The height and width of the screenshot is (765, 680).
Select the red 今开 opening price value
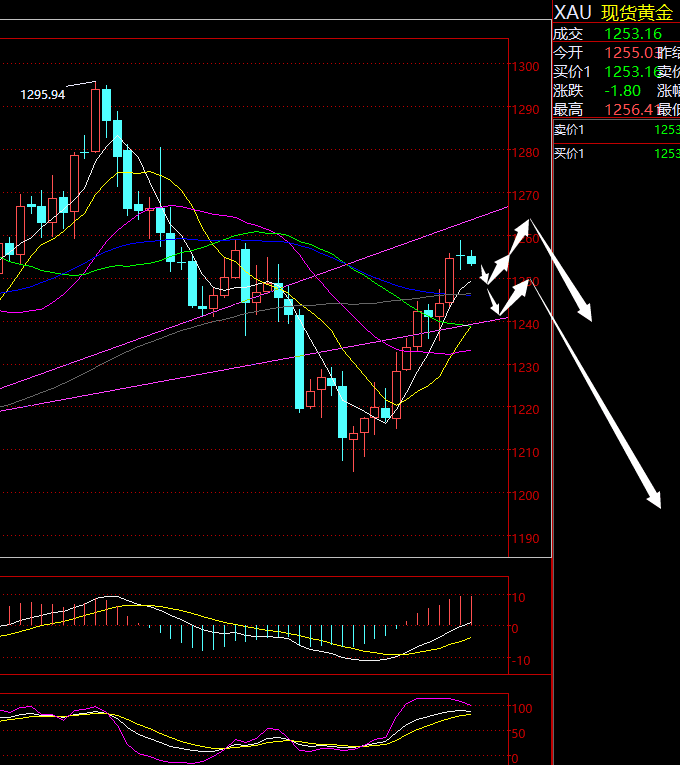[x=631, y=53]
